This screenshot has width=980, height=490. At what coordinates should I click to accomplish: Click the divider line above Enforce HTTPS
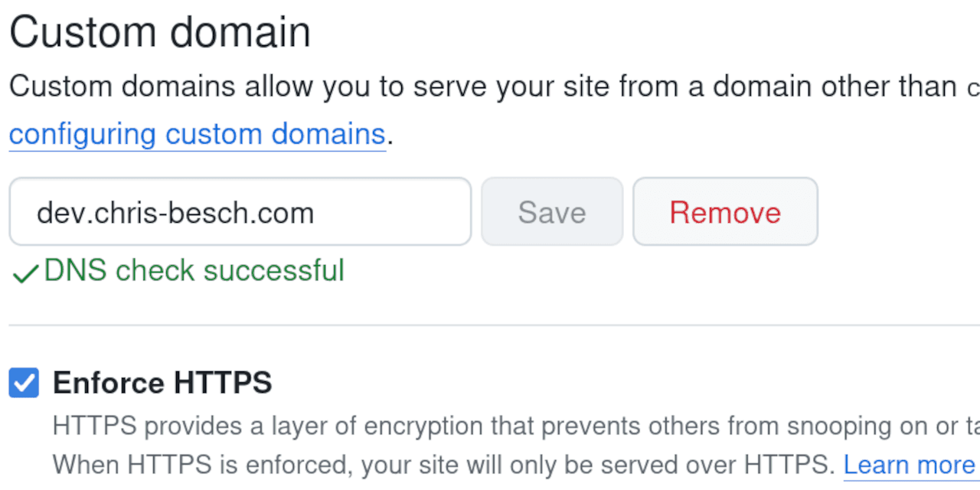pyautogui.click(x=490, y=325)
